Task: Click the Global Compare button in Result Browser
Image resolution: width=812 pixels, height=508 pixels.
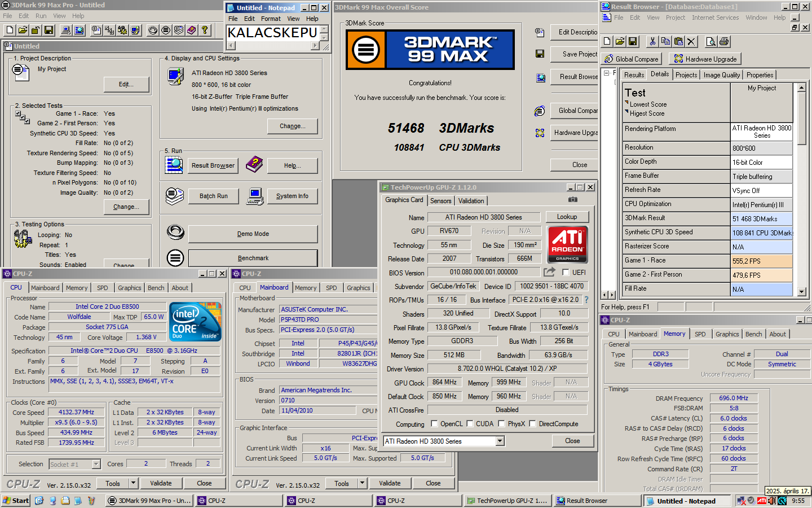Action: click(632, 59)
